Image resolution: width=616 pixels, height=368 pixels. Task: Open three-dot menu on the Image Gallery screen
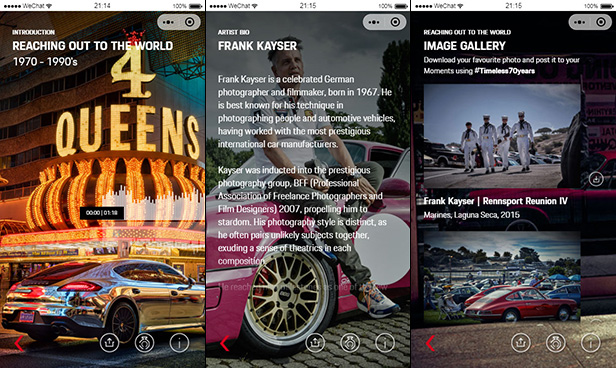[x=579, y=22]
